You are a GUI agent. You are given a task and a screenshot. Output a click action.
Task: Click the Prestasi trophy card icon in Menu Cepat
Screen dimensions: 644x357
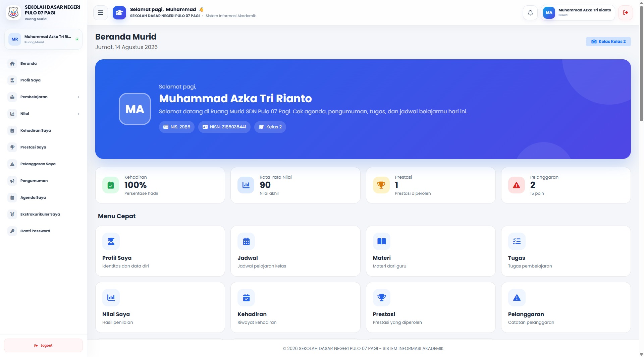point(382,298)
